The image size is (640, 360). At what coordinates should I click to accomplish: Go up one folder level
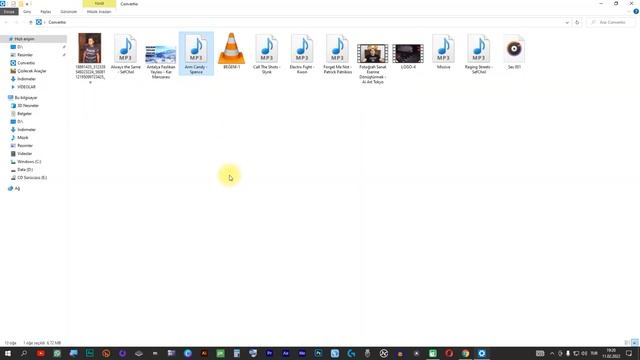pos(30,22)
